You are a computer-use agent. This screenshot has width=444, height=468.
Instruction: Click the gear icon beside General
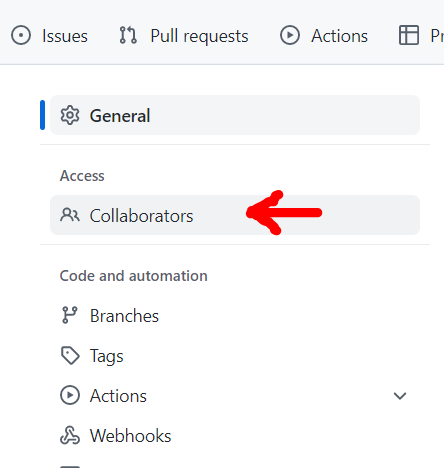pos(70,115)
